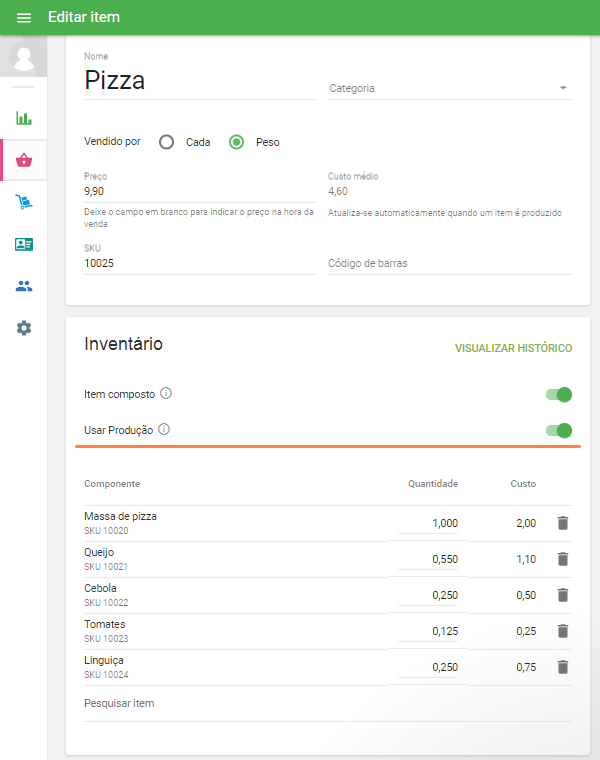Click the user profile avatar
Image resolution: width=600 pixels, height=760 pixels.
click(x=23, y=57)
